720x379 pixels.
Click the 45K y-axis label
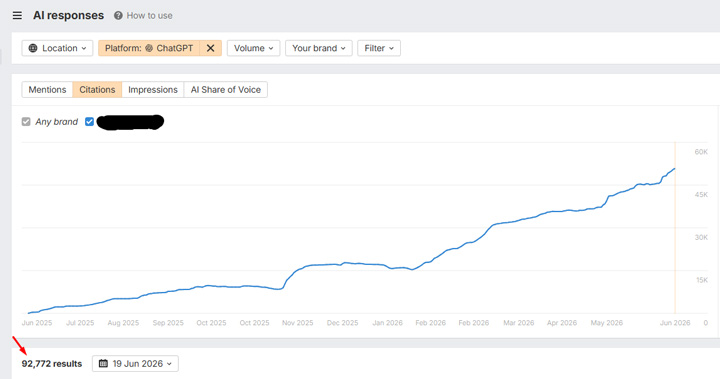(x=701, y=195)
